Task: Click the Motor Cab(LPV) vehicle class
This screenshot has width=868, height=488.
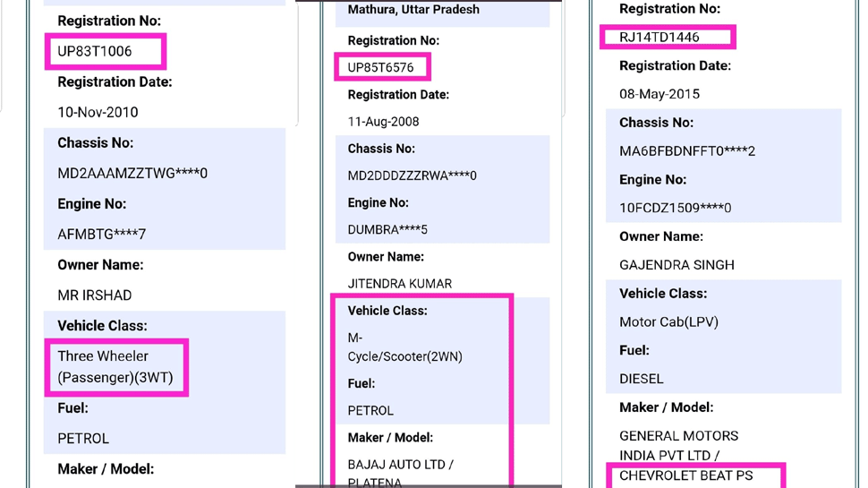Action: (x=668, y=322)
